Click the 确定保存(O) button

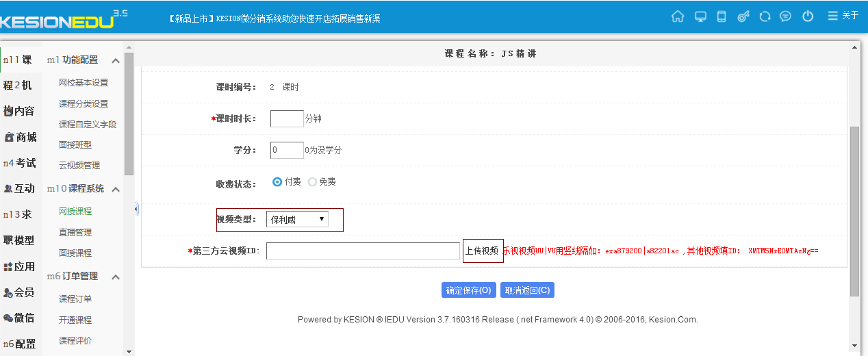click(x=469, y=290)
